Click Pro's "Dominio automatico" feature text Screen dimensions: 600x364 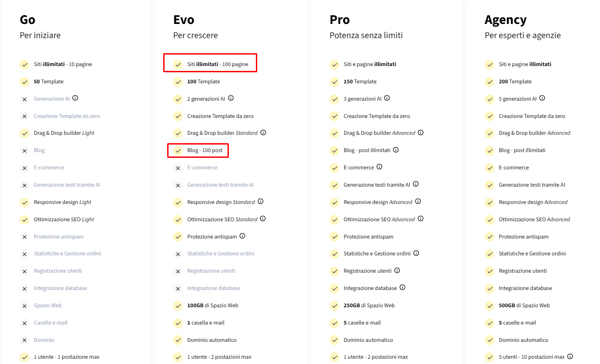368,340
